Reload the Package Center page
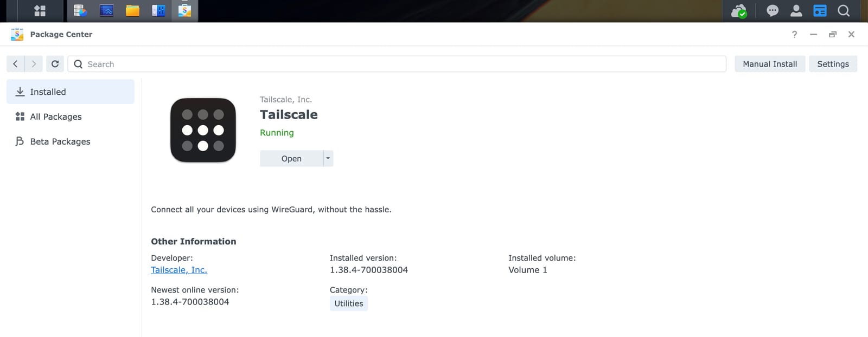 click(55, 64)
